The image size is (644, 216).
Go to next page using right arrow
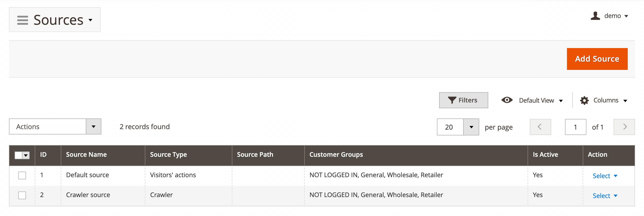tap(624, 127)
